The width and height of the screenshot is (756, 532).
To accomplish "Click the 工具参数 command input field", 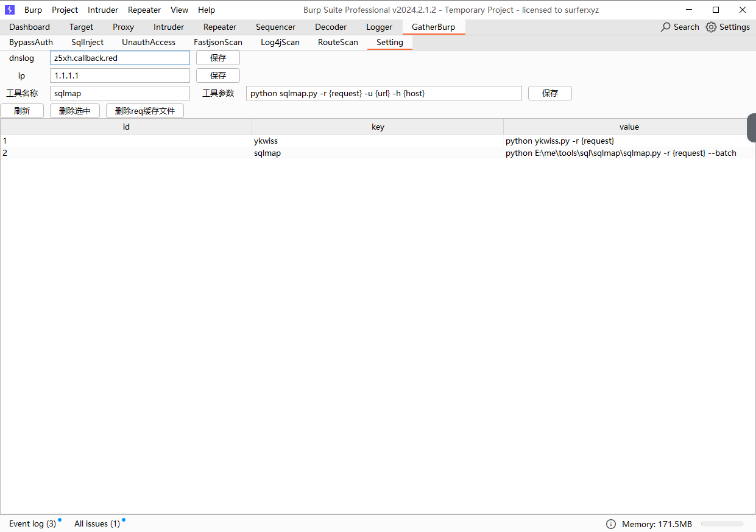I will point(384,93).
